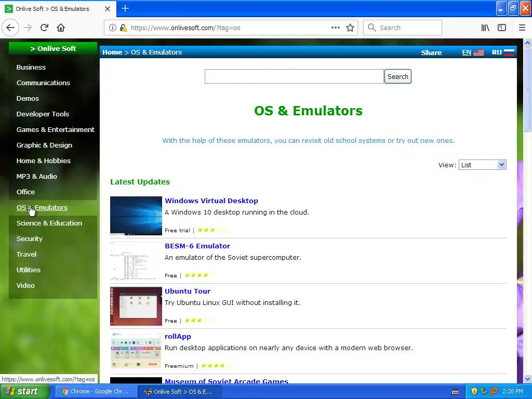Bookmark this page with the star icon
532x399 pixels.
coord(350,28)
